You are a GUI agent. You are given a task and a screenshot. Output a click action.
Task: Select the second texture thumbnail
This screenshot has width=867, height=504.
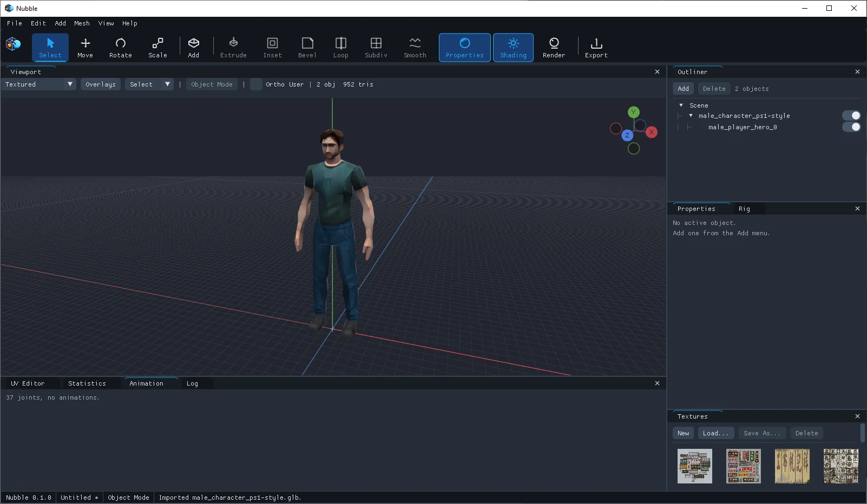click(x=744, y=466)
